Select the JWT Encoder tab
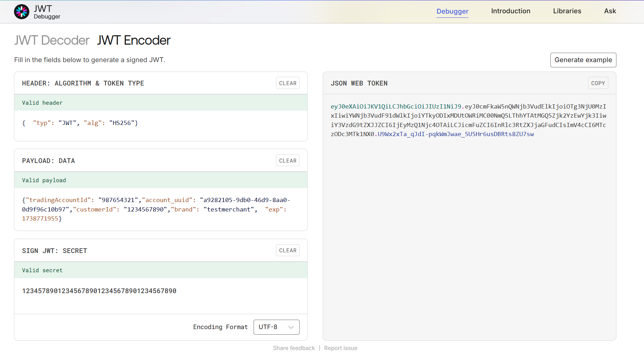Viewport: 644px width, 357px height. (x=133, y=40)
